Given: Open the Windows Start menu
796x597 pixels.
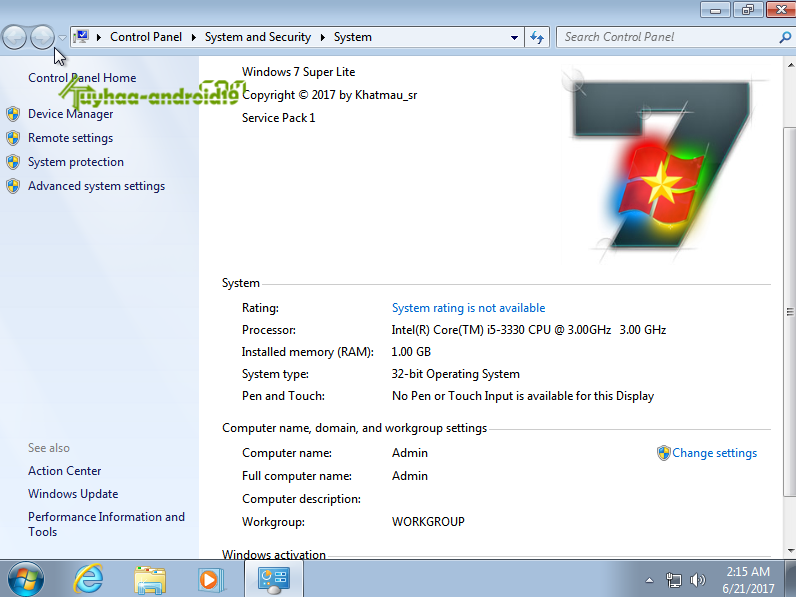Looking at the screenshot, I should pyautogui.click(x=25, y=579).
